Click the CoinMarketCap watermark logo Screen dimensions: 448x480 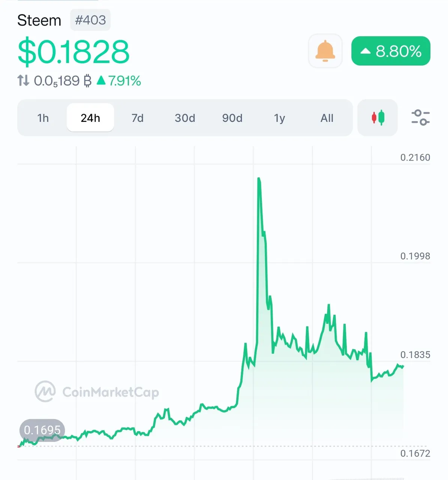(97, 391)
